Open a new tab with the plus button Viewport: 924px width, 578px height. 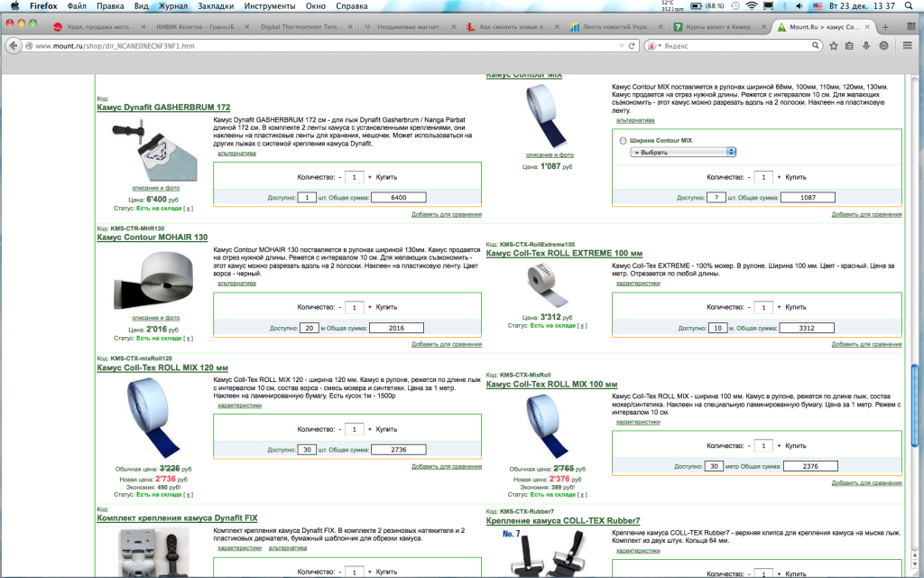886,27
